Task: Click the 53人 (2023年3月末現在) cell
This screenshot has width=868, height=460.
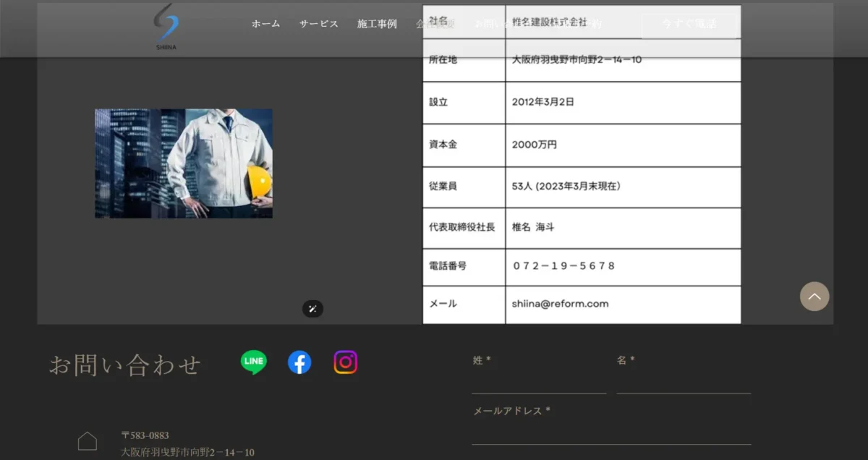Action: pos(623,187)
